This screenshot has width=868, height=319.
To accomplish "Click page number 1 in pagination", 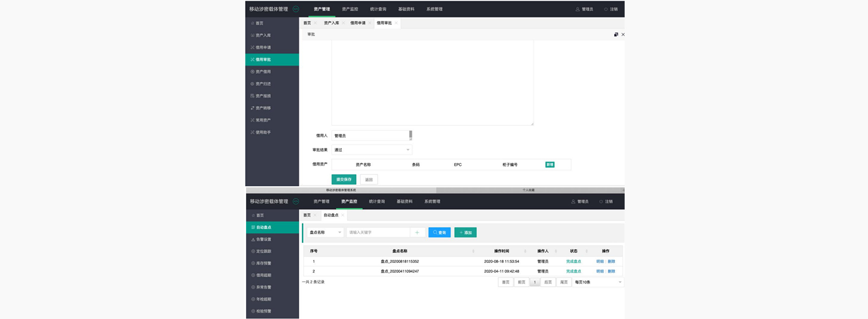I will [x=535, y=282].
